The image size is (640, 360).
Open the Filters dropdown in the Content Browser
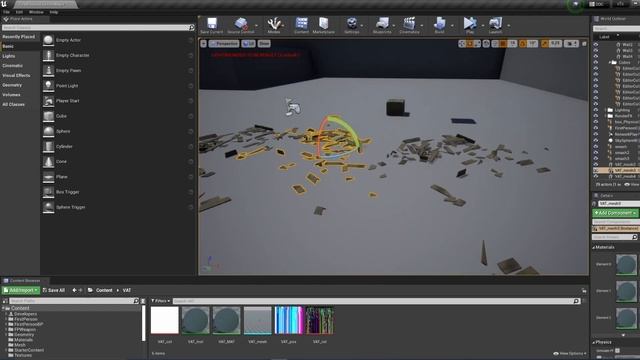point(160,301)
